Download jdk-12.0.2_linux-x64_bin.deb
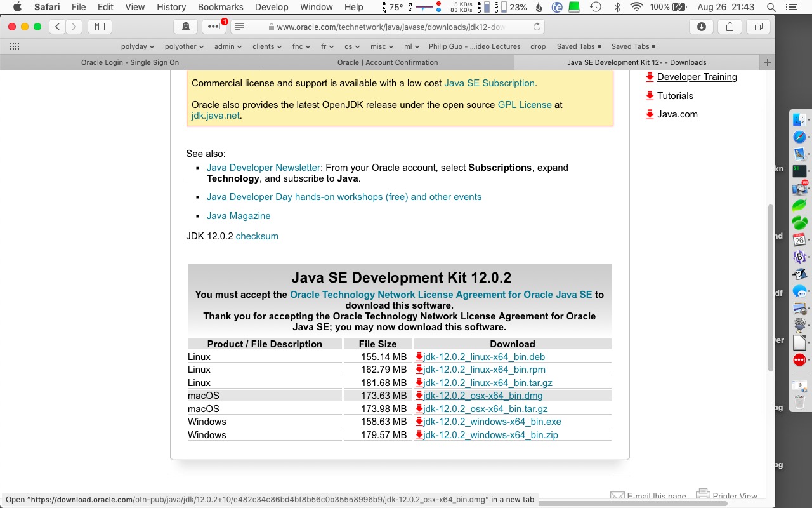Image resolution: width=812 pixels, height=508 pixels. [484, 357]
